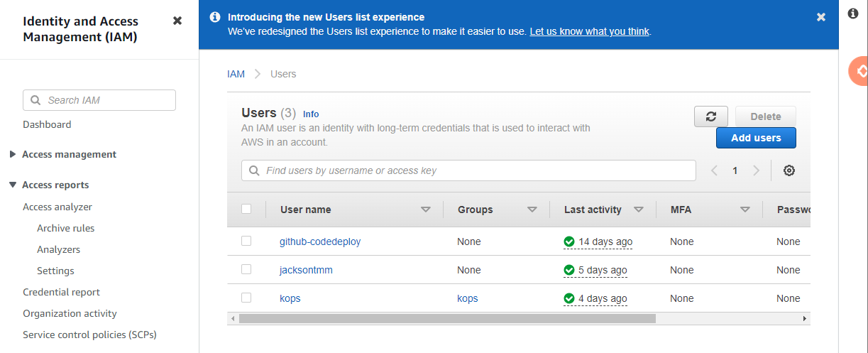Click the green check for kops activity
The height and width of the screenshot is (353, 868).
(569, 298)
